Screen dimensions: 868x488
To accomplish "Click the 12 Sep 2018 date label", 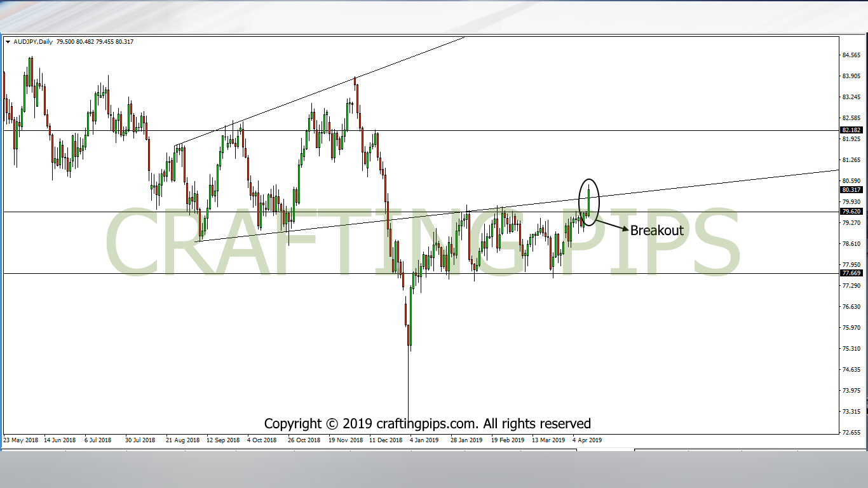I will tap(223, 440).
